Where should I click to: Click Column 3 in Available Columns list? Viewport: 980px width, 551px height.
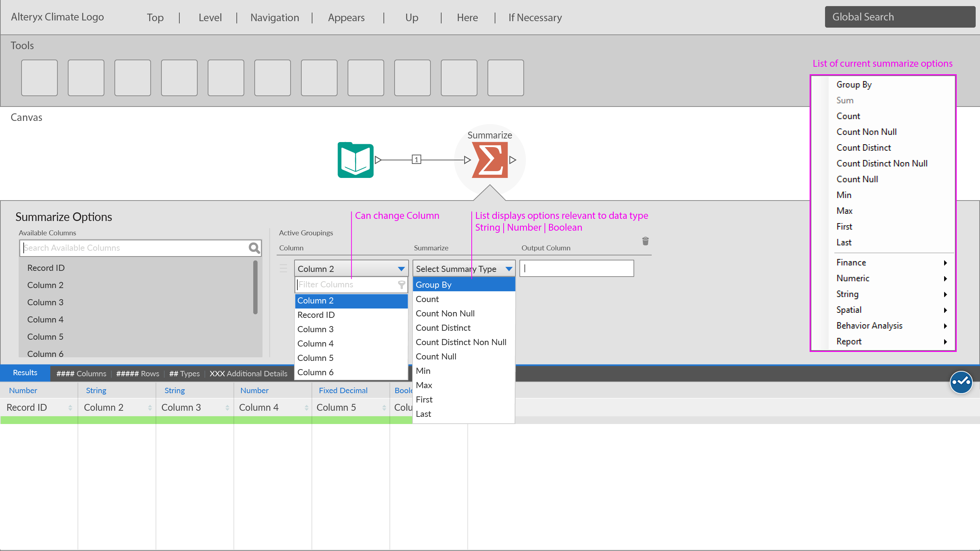(x=45, y=302)
